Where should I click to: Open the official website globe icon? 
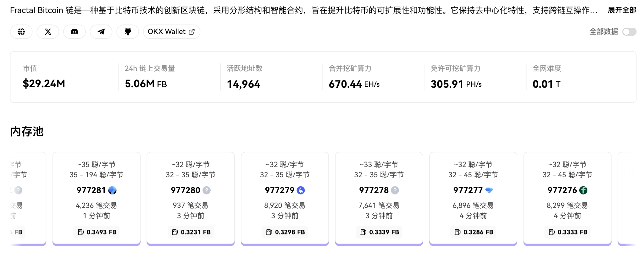tap(21, 32)
